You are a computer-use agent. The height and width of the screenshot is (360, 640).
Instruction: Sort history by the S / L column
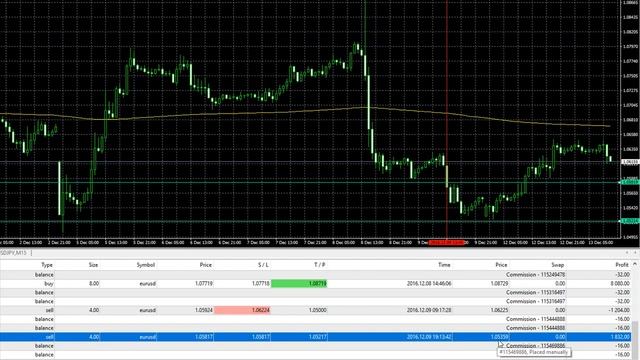point(263,265)
